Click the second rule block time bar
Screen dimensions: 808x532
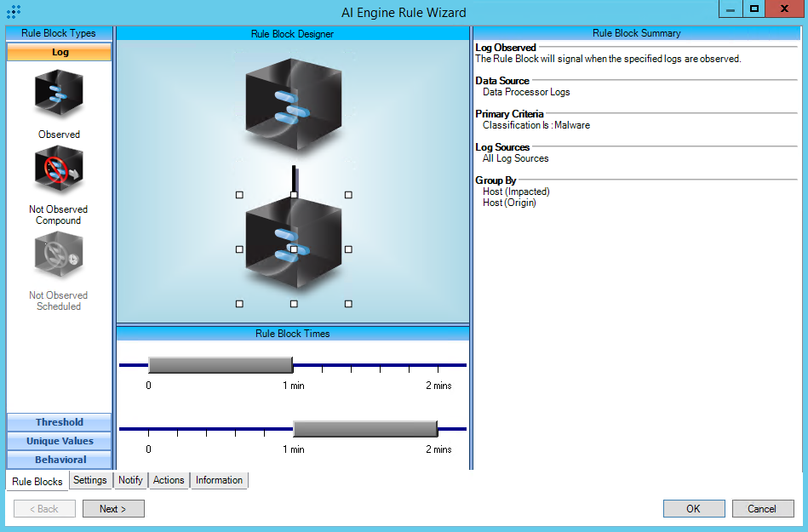coord(365,428)
